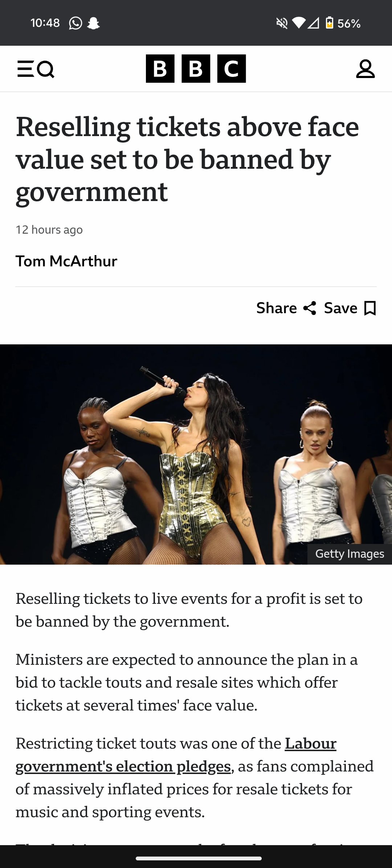Tap the share icon
The width and height of the screenshot is (392, 868).
point(310,308)
